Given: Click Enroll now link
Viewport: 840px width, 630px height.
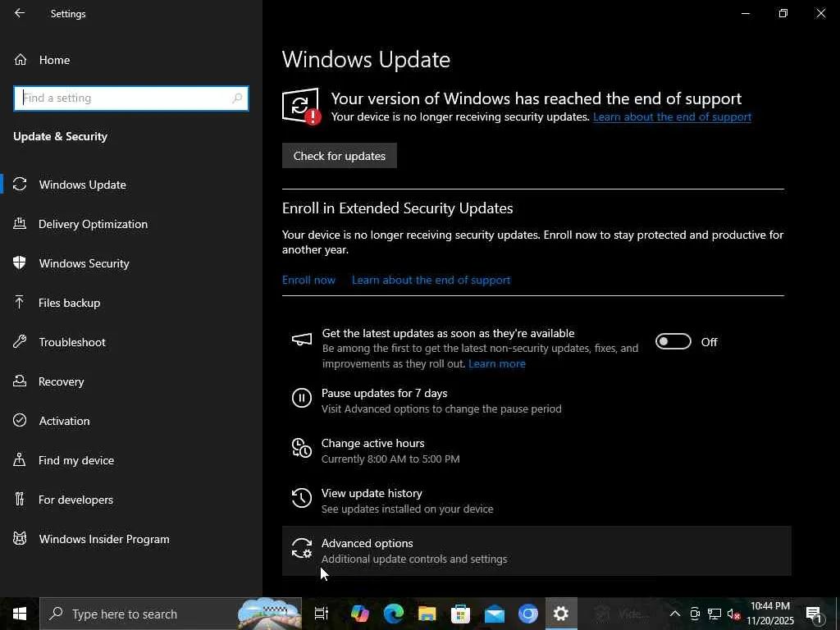Looking at the screenshot, I should pyautogui.click(x=308, y=281).
